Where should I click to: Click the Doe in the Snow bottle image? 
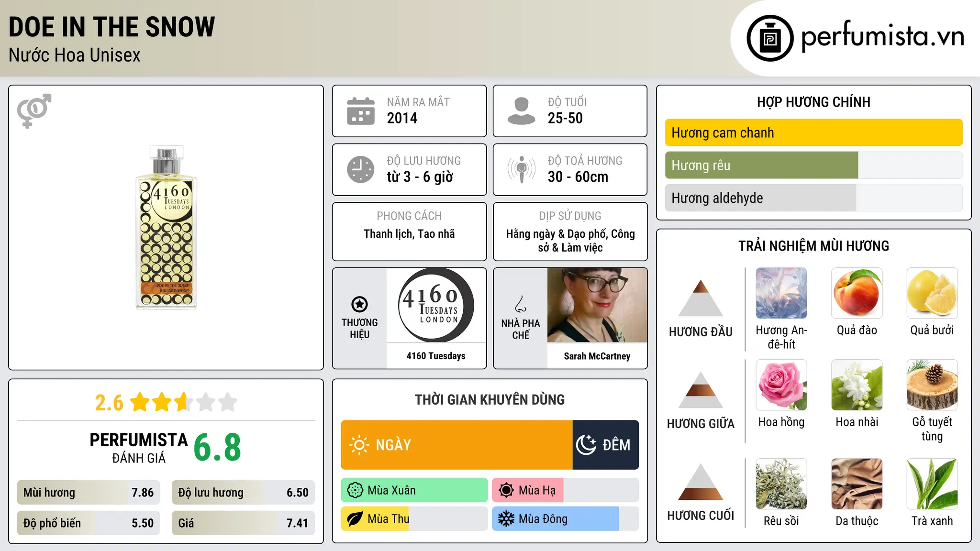click(166, 227)
